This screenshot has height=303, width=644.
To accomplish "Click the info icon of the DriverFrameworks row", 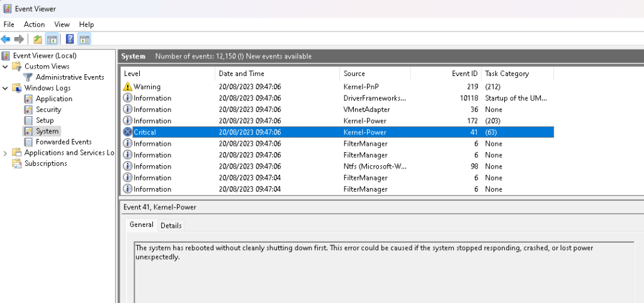I will coord(128,98).
